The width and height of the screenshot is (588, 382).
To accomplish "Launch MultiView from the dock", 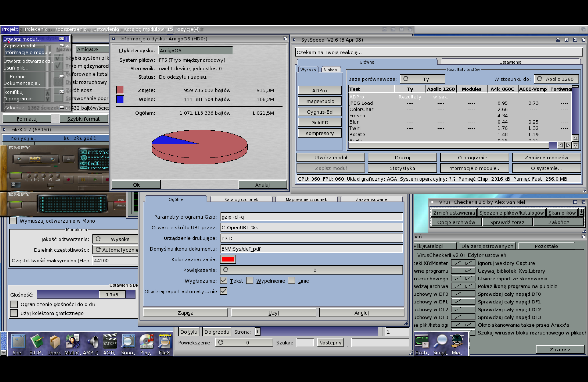I will point(72,344).
